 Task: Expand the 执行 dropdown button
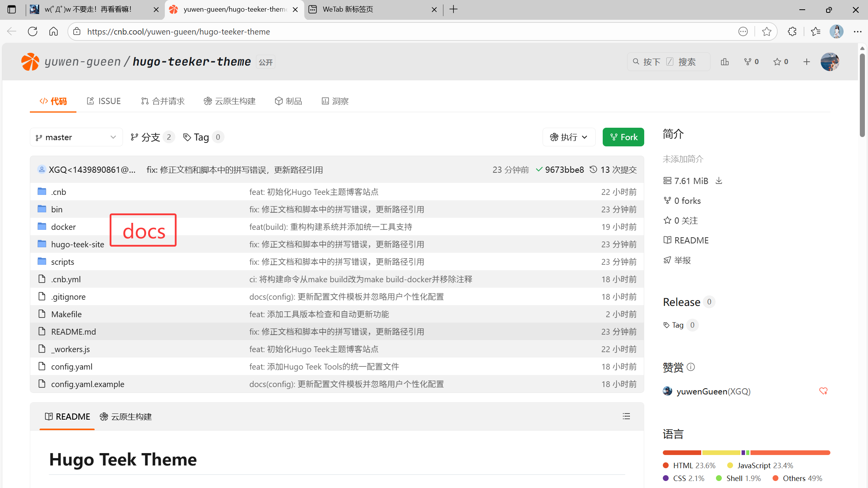click(569, 137)
